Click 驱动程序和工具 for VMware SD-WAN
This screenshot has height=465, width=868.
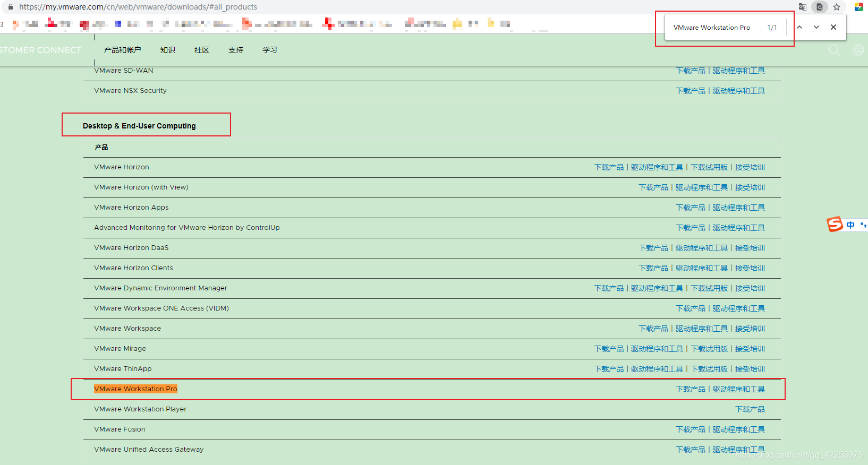coord(739,71)
